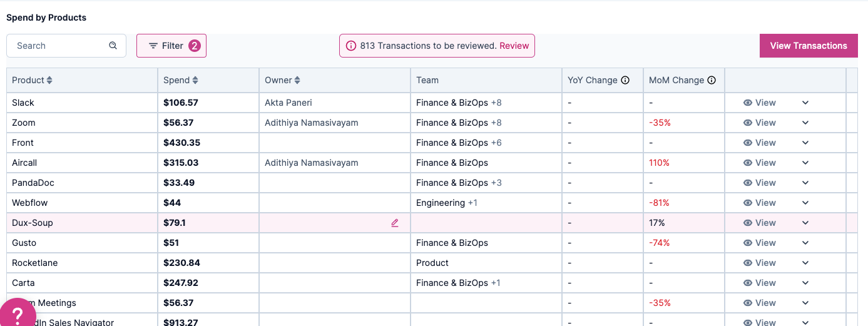Sort by Owner column arrows
The image size is (868, 326).
click(x=297, y=80)
